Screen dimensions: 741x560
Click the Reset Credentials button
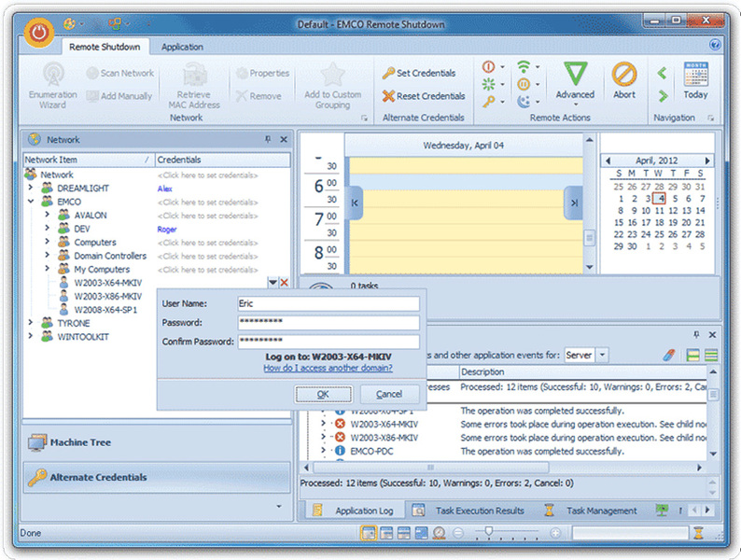424,96
